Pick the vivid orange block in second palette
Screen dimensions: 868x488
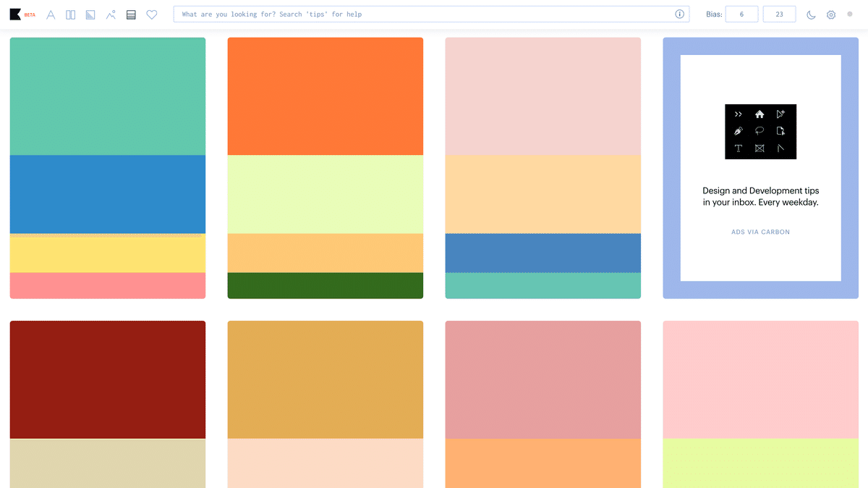click(x=325, y=96)
